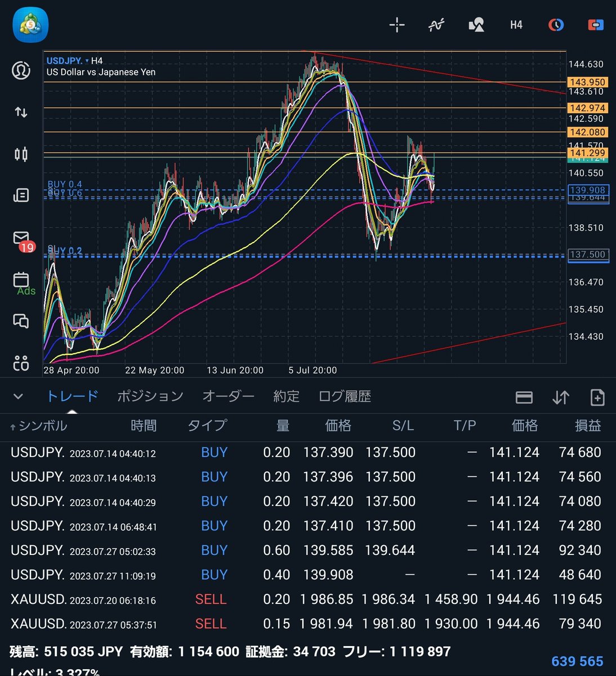Select XAUUSD SELL 0.15 position row
Image resolution: width=616 pixels, height=676 pixels.
pos(308,624)
